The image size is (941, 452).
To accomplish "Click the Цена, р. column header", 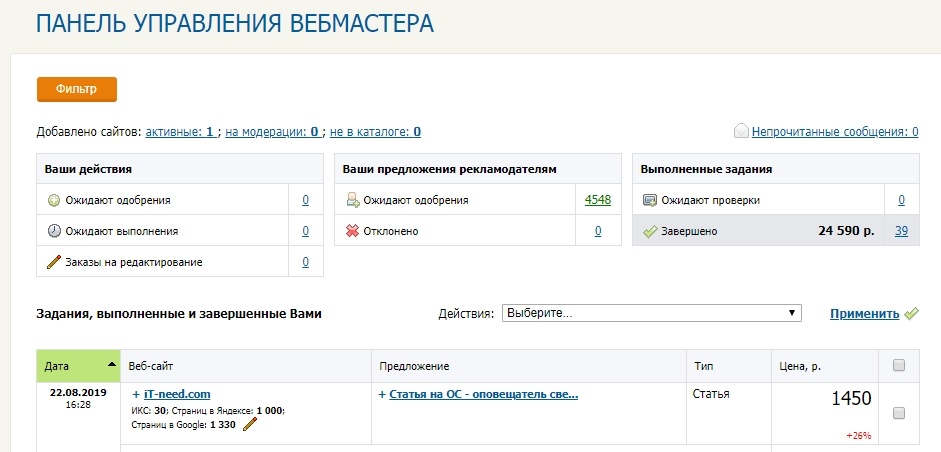I will 802,366.
